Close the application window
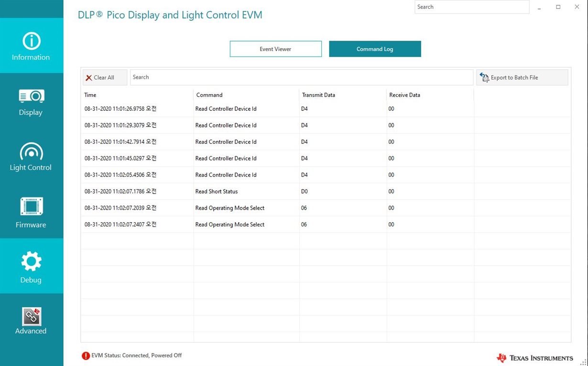 [577, 7]
